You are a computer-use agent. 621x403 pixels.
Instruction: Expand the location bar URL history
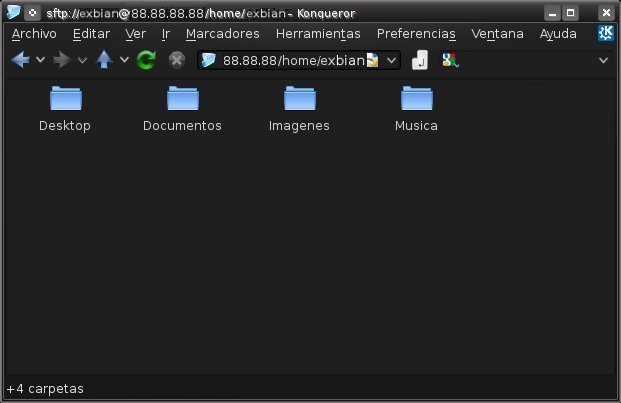point(391,61)
